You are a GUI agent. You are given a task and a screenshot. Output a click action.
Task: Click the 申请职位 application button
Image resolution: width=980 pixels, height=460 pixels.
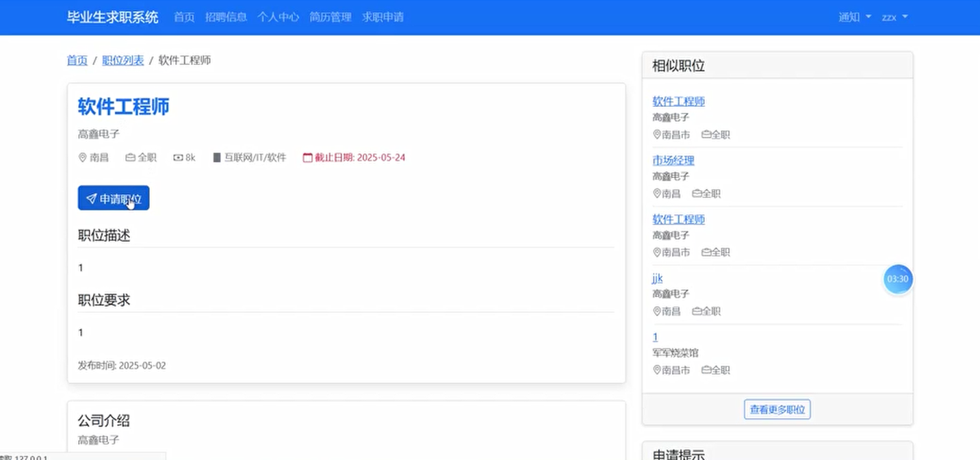click(x=114, y=198)
